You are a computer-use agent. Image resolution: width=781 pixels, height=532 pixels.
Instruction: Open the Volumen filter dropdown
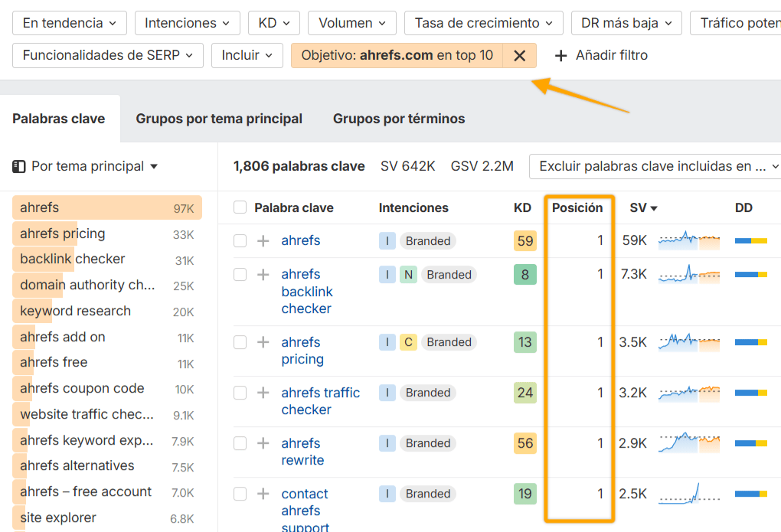351,23
